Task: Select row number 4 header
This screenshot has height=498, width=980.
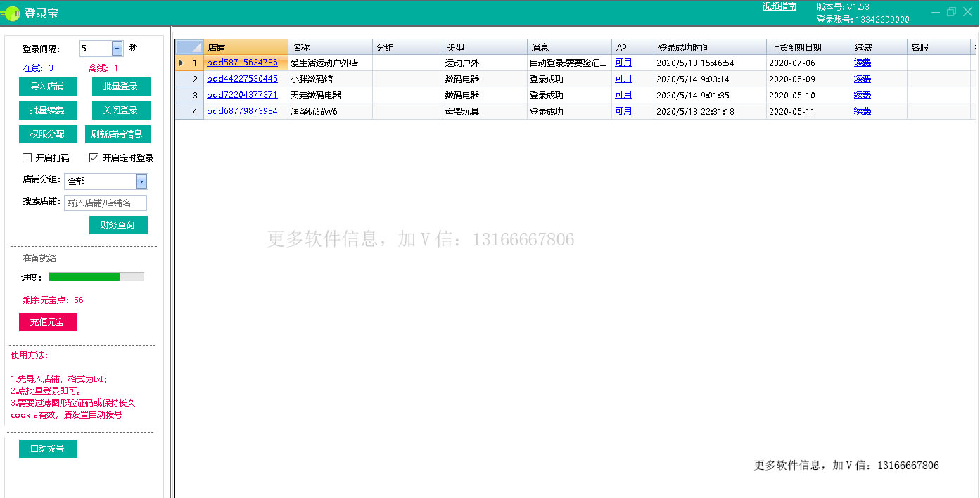Action: pos(189,111)
